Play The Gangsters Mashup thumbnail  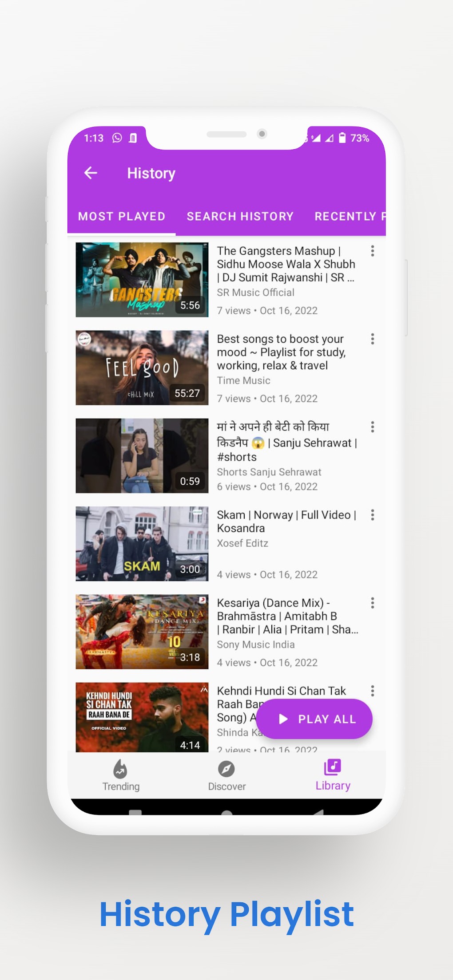coord(142,280)
